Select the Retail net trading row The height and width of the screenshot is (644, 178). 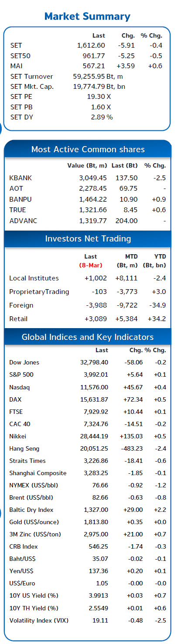(x=87, y=319)
